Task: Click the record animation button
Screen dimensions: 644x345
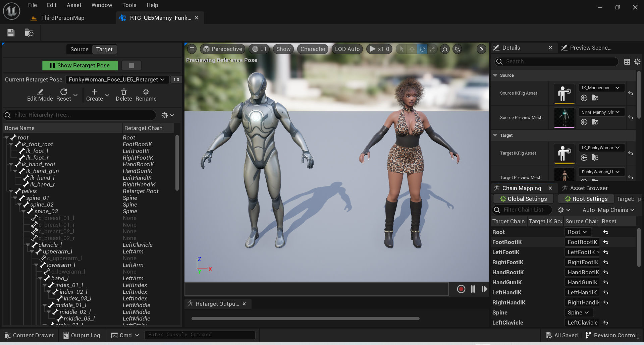Action: coord(461,289)
